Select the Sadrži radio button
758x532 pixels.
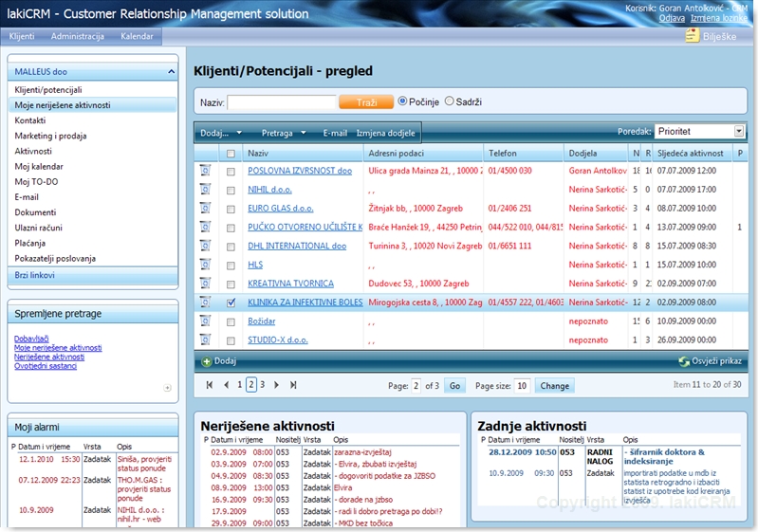pyautogui.click(x=450, y=101)
